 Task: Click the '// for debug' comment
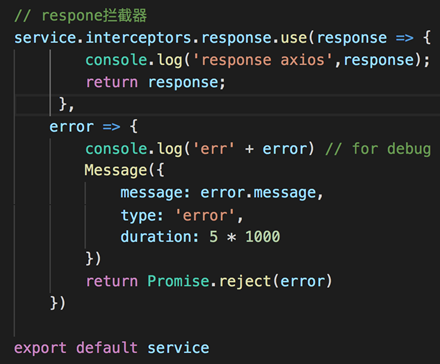(378, 149)
